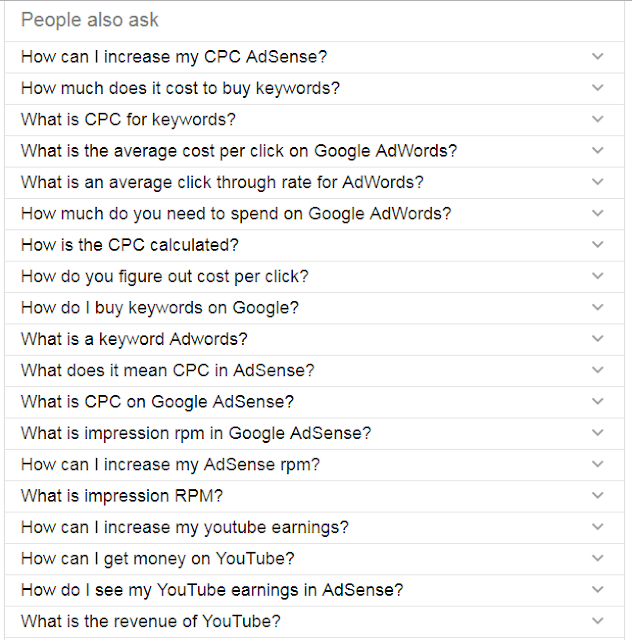Expand arrow beside 'What is the revenue of YouTube?'
Screen dimensions: 632x640
pyautogui.click(x=597, y=621)
